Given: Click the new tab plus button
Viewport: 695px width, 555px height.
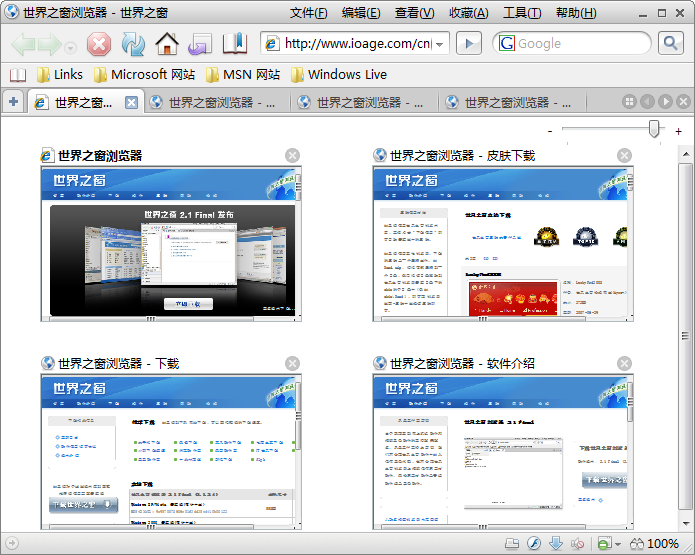Looking at the screenshot, I should (13, 102).
